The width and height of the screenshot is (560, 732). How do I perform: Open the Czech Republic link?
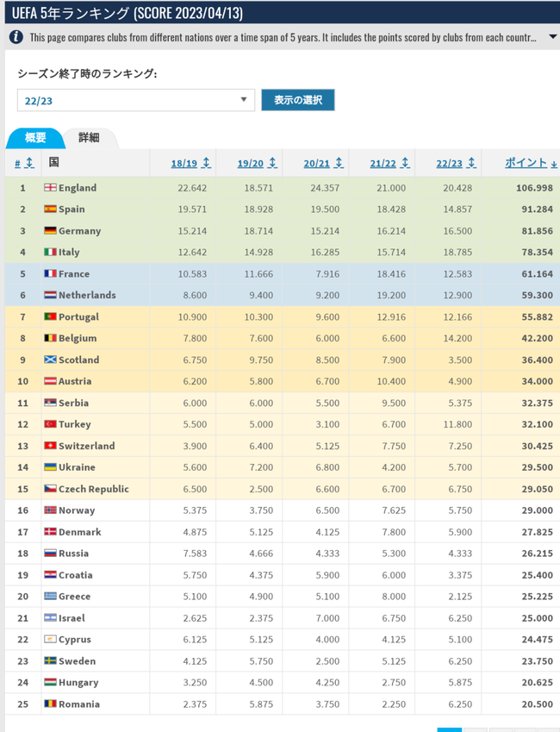pyautogui.click(x=94, y=489)
